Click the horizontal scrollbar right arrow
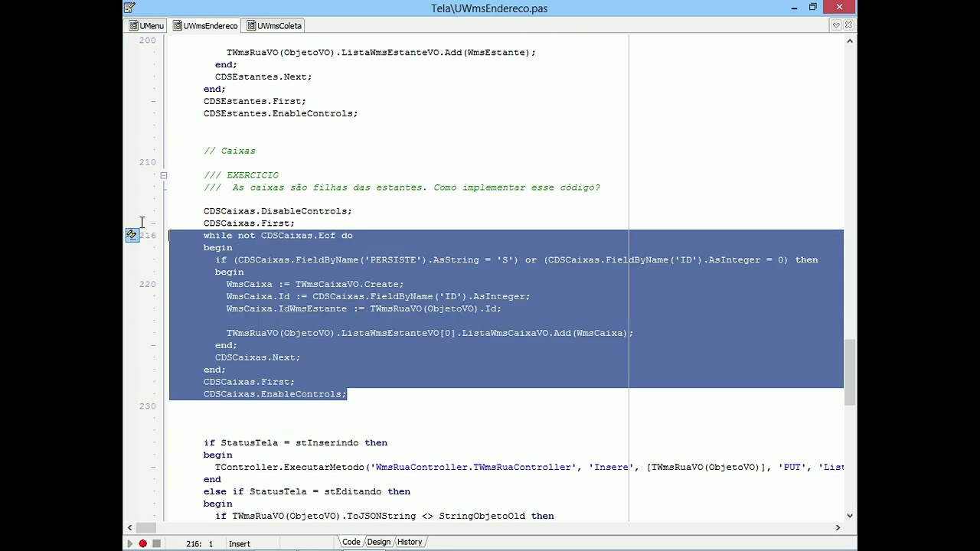 pos(838,527)
